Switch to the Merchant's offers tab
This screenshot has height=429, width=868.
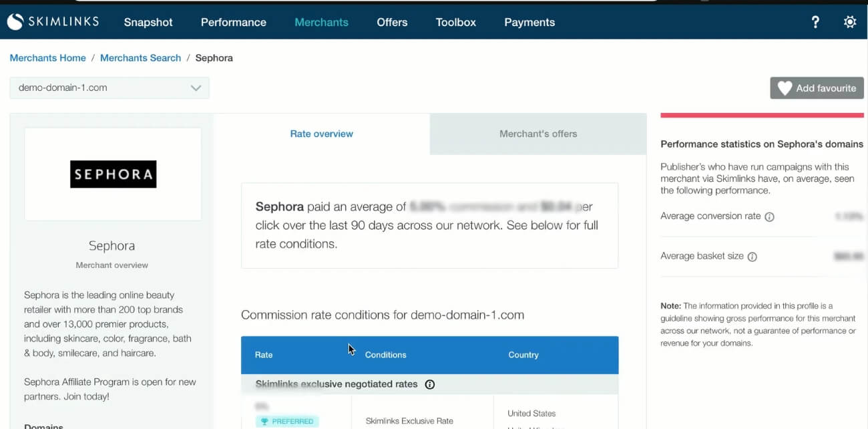point(538,134)
